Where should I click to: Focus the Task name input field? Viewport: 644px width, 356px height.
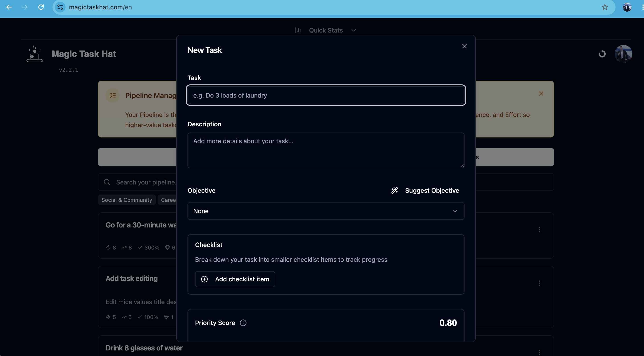pyautogui.click(x=326, y=95)
